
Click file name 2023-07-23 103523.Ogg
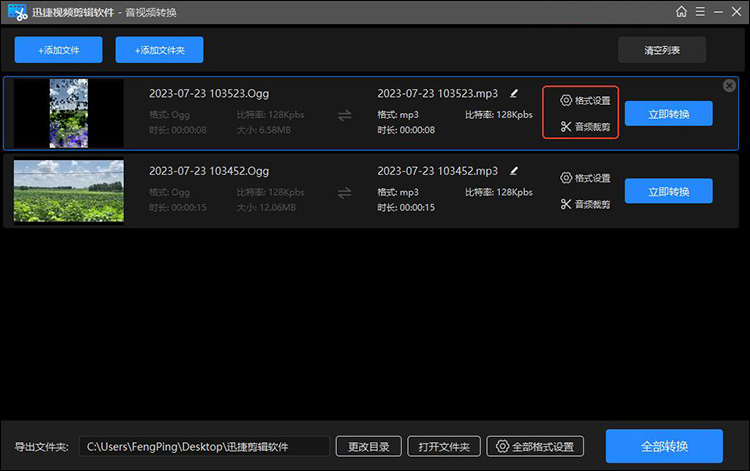[209, 94]
